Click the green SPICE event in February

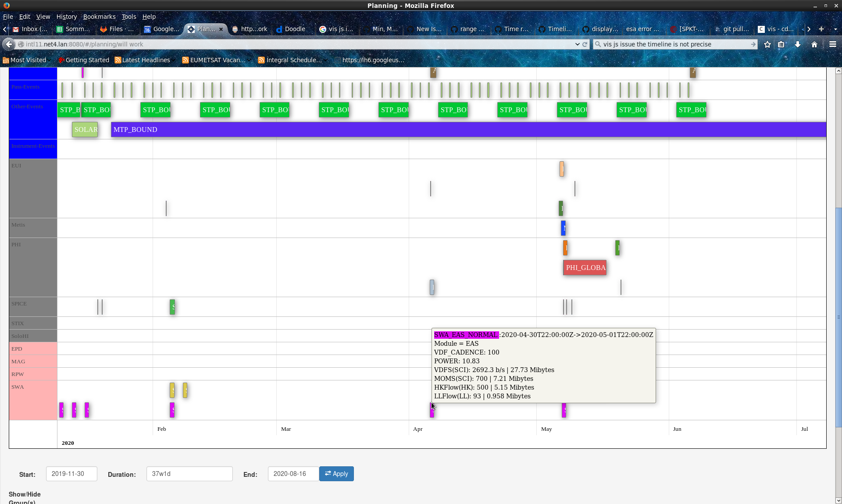click(x=172, y=307)
